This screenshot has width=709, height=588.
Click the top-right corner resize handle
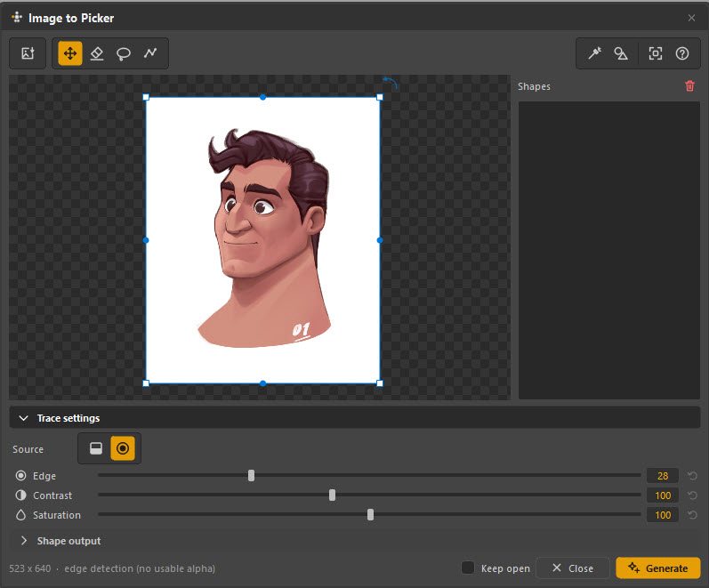(x=380, y=97)
